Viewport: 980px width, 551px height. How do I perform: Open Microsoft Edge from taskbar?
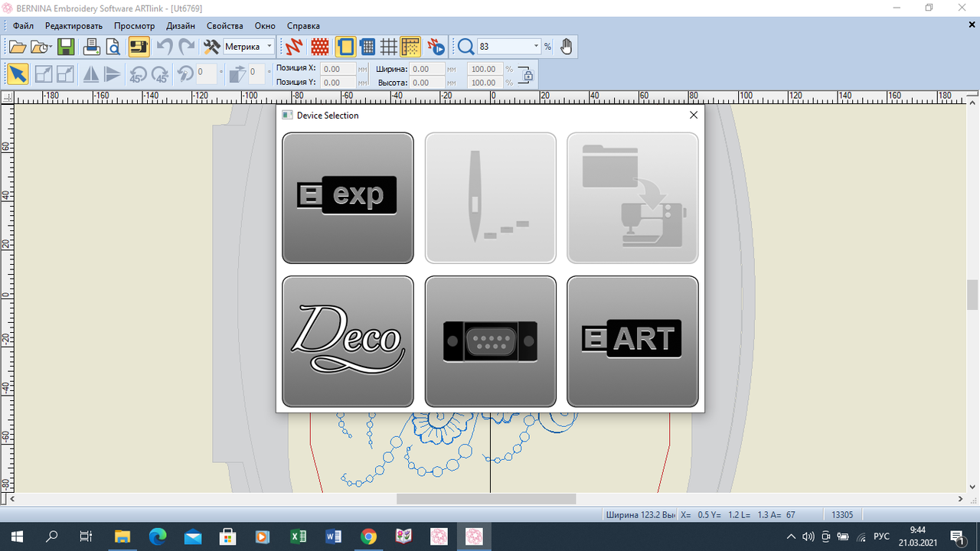click(x=158, y=536)
